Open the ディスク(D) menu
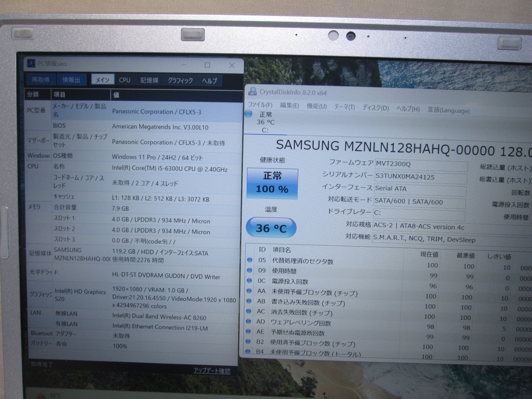 [x=375, y=108]
